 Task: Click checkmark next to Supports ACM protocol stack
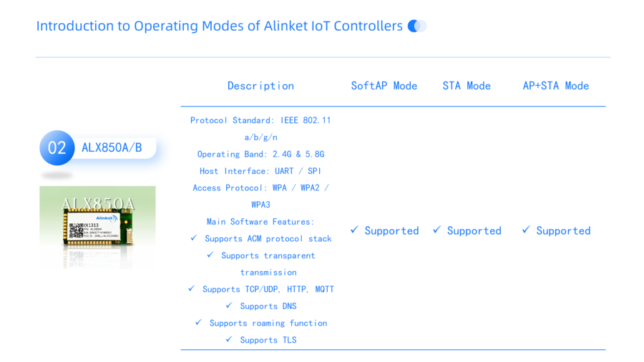(x=194, y=238)
